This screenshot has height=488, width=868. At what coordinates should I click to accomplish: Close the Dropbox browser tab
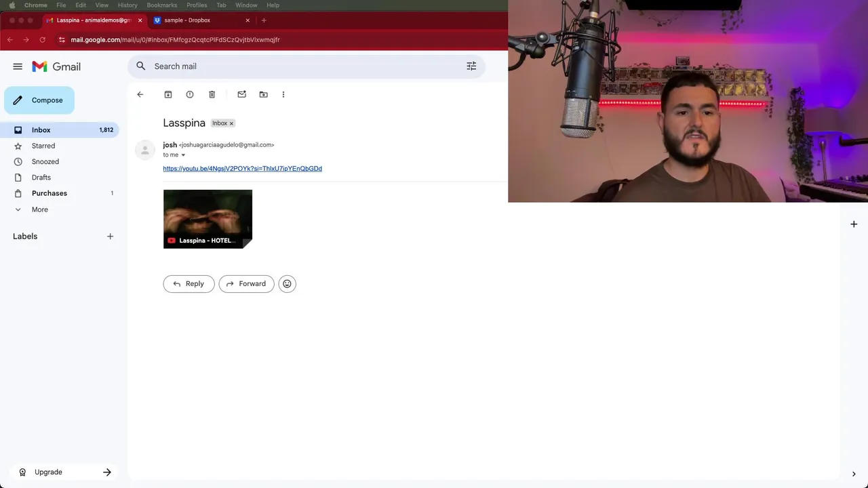tap(248, 20)
